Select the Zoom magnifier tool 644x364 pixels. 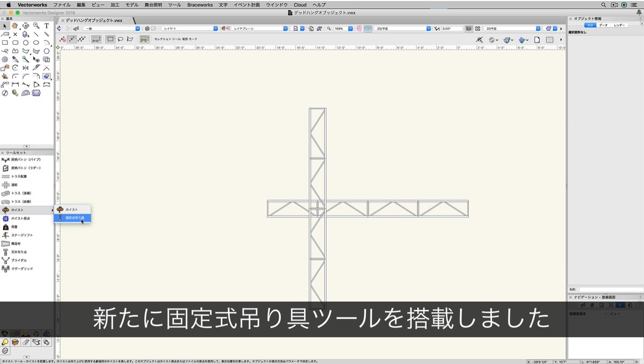[x=36, y=25]
